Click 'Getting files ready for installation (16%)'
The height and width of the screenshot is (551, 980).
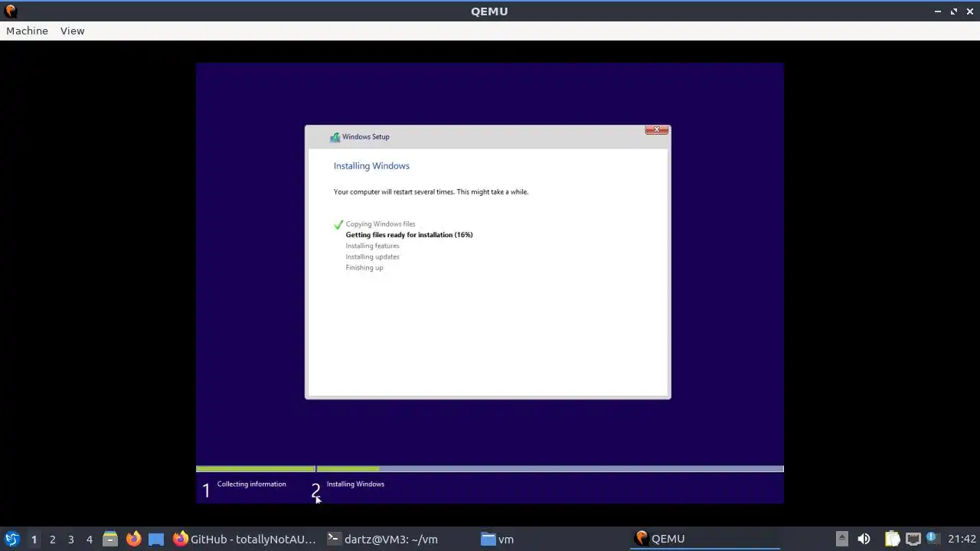[x=409, y=235]
